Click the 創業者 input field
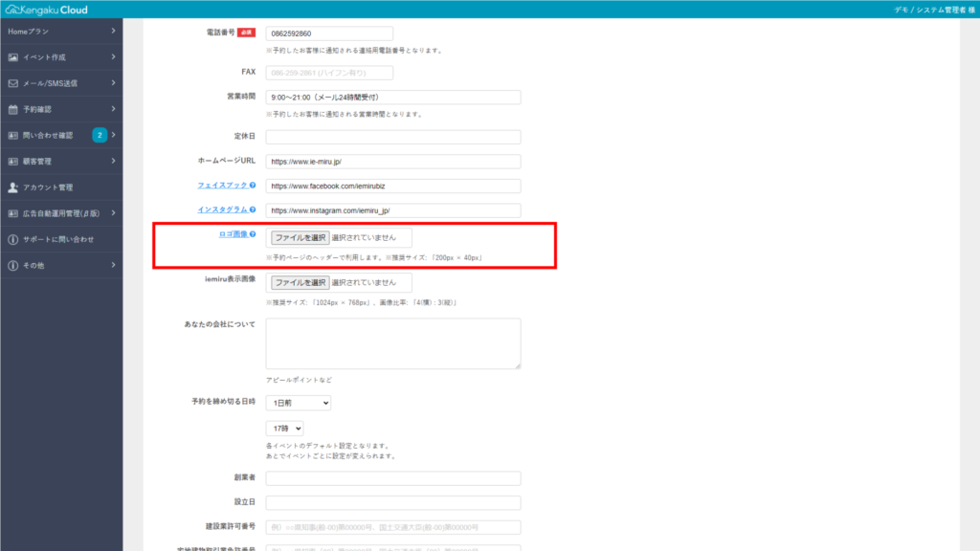This screenshot has width=980, height=551. 393,478
